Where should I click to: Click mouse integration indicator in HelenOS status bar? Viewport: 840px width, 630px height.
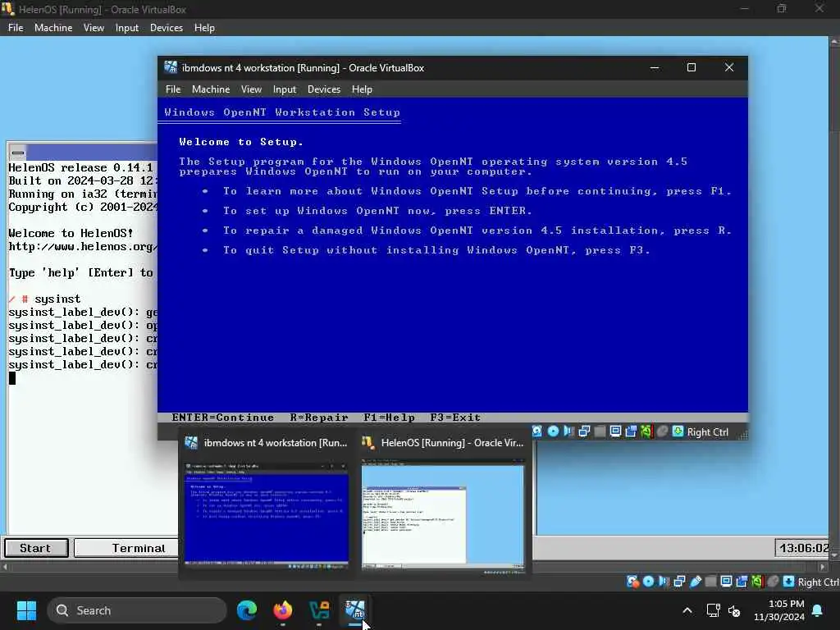coord(773,582)
